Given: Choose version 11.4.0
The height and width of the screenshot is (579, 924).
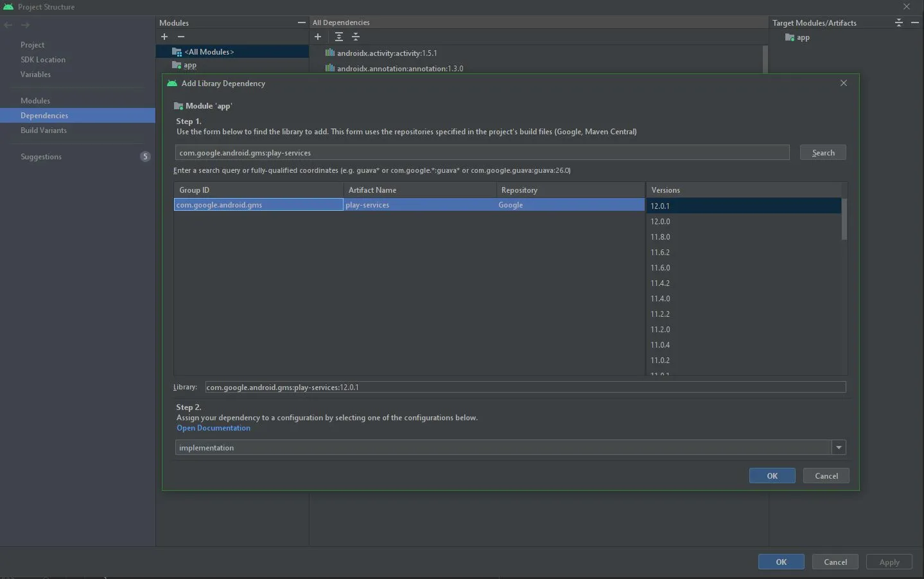Looking at the screenshot, I should (744, 299).
